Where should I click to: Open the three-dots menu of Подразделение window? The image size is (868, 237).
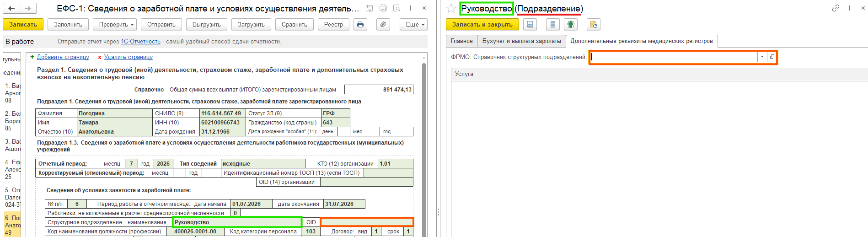pos(849,8)
